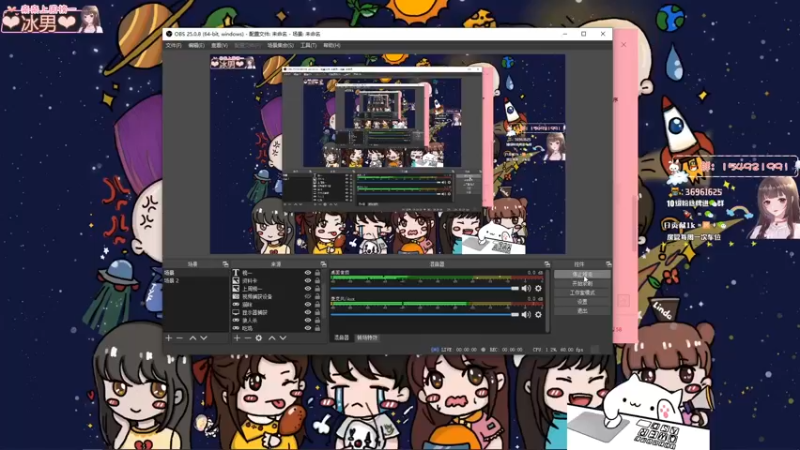This screenshot has height=450, width=800.
Task: Click the 退出 button
Action: tap(582, 311)
